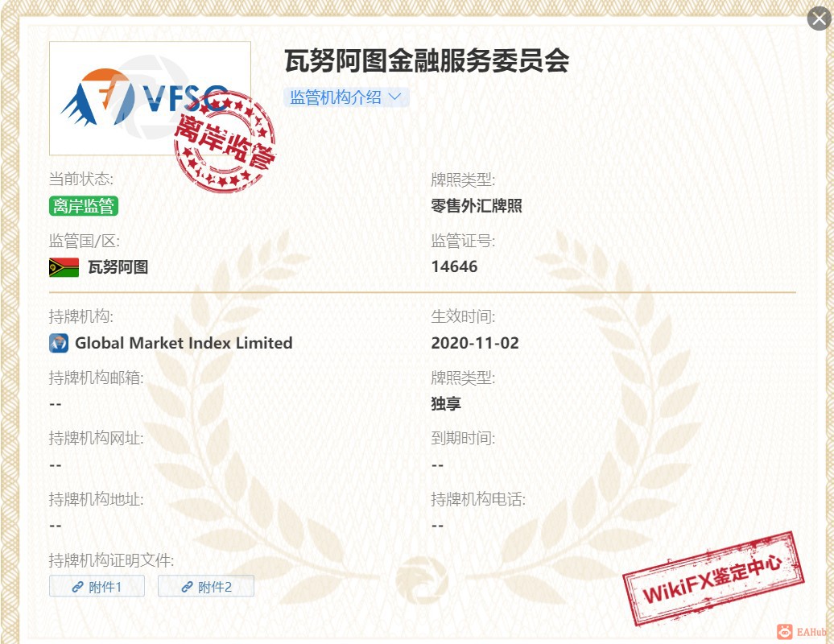Click the 持牌机构 label

pos(81,316)
